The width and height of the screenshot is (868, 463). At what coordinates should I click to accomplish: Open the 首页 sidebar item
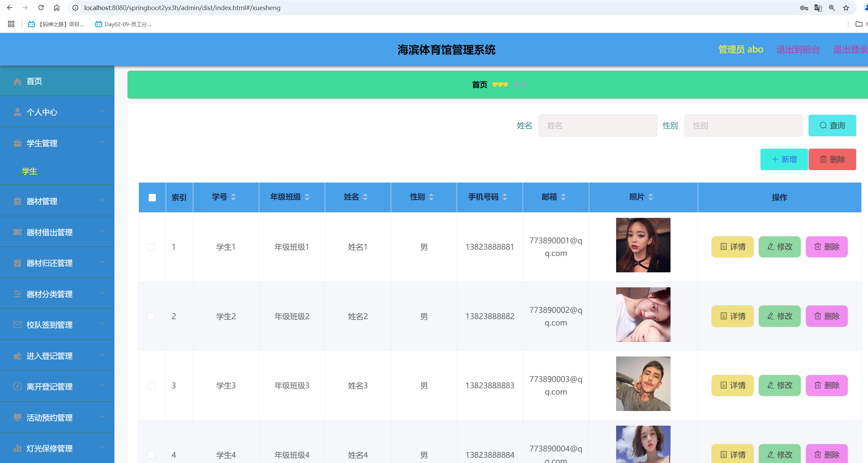click(x=34, y=81)
